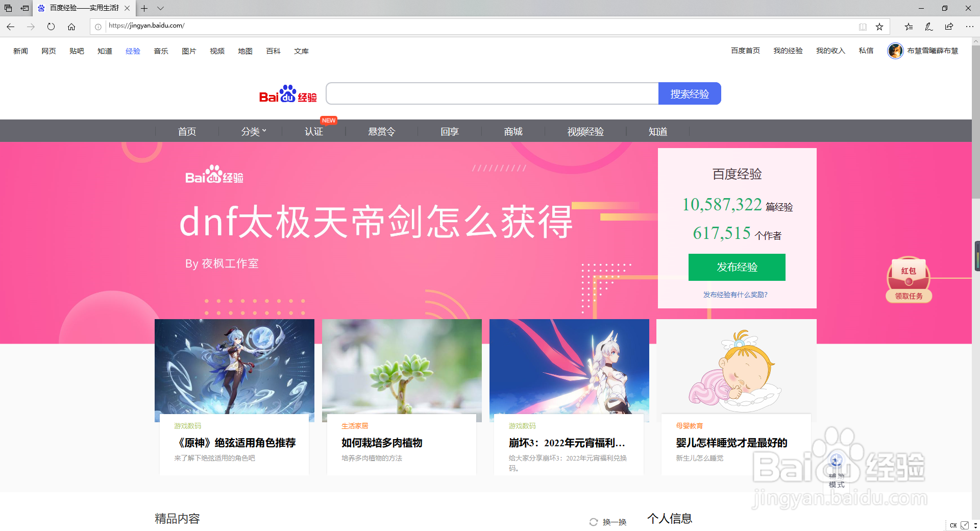Screen dimensions: 980x531
Task: Click the ink notes pen icon
Action: (929, 27)
